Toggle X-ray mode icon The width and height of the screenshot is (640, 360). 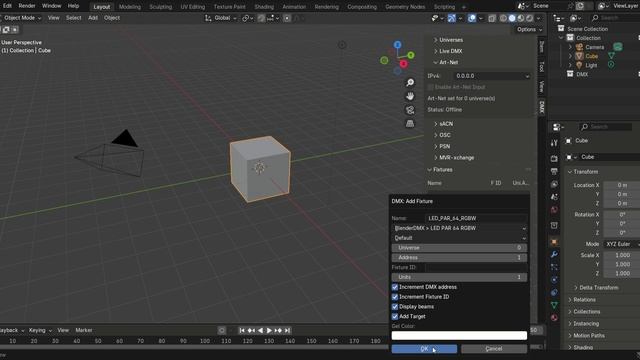click(492, 18)
